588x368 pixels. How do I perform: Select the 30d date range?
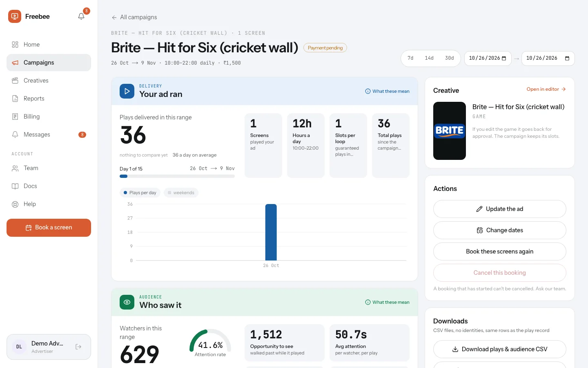pyautogui.click(x=450, y=58)
